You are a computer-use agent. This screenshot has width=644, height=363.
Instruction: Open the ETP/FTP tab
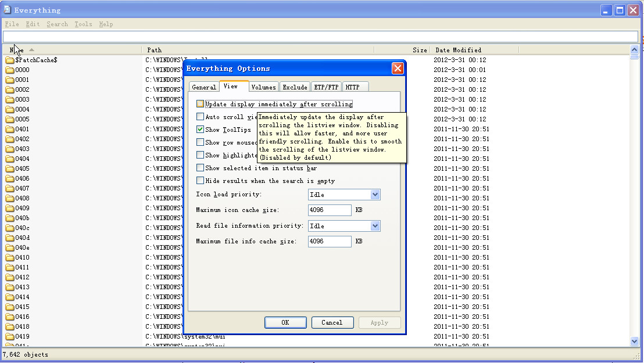pyautogui.click(x=326, y=87)
